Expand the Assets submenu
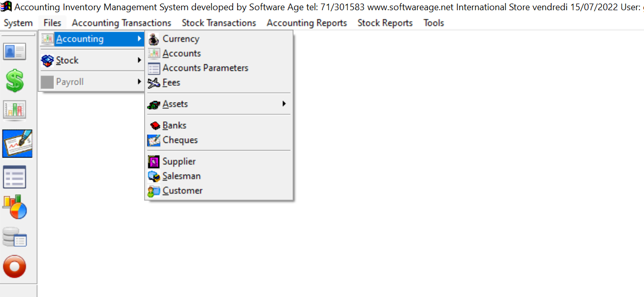644x297 pixels. [x=175, y=104]
